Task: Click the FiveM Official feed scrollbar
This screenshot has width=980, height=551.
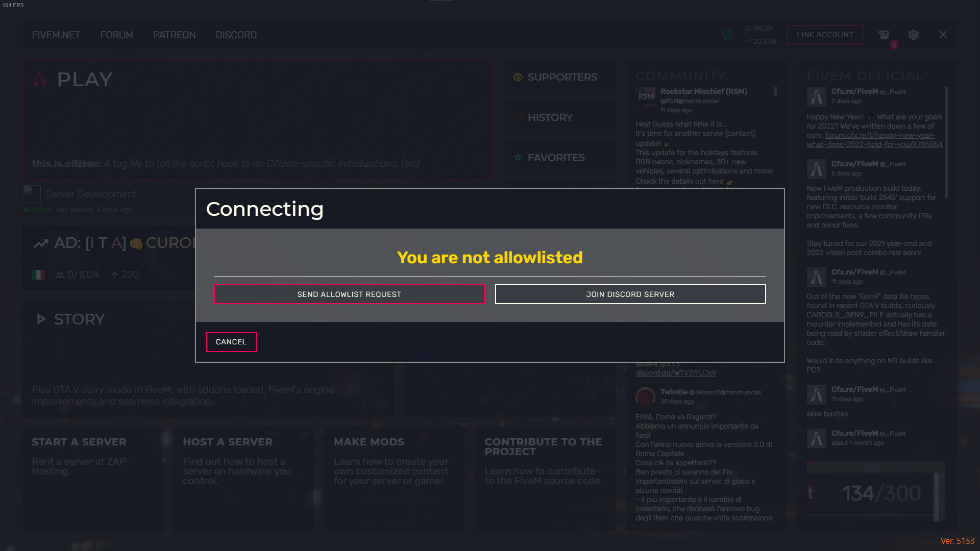Action: (x=947, y=142)
